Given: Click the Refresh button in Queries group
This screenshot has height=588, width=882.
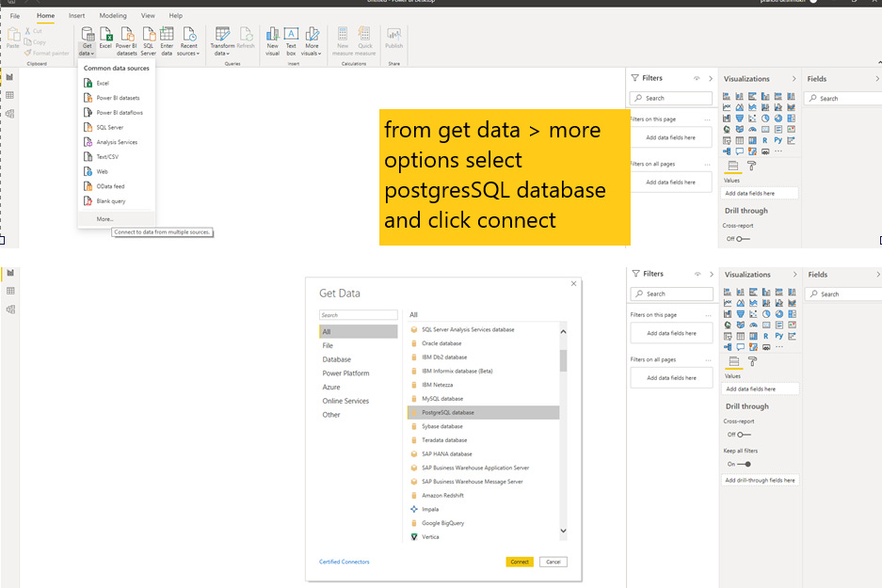Looking at the screenshot, I should pos(246,37).
